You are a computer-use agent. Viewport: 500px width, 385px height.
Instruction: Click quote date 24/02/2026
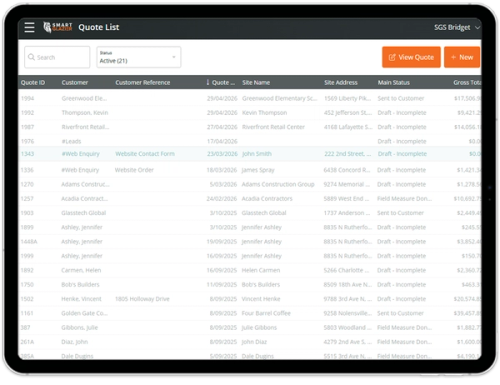point(222,199)
